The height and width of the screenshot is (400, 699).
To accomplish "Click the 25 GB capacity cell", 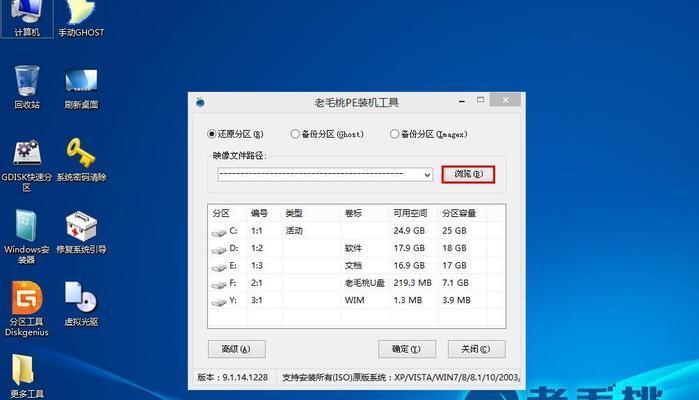I will (454, 231).
